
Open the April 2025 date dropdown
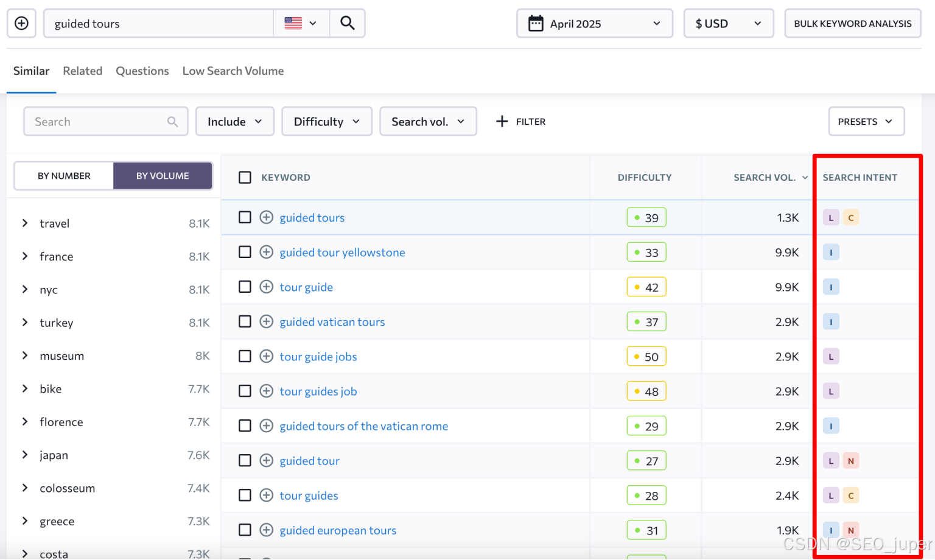coord(595,23)
